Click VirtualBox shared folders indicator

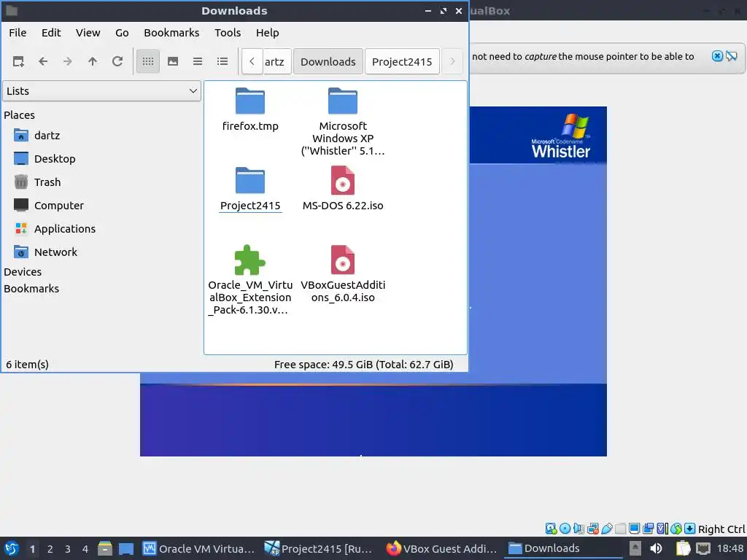pyautogui.click(x=620, y=529)
